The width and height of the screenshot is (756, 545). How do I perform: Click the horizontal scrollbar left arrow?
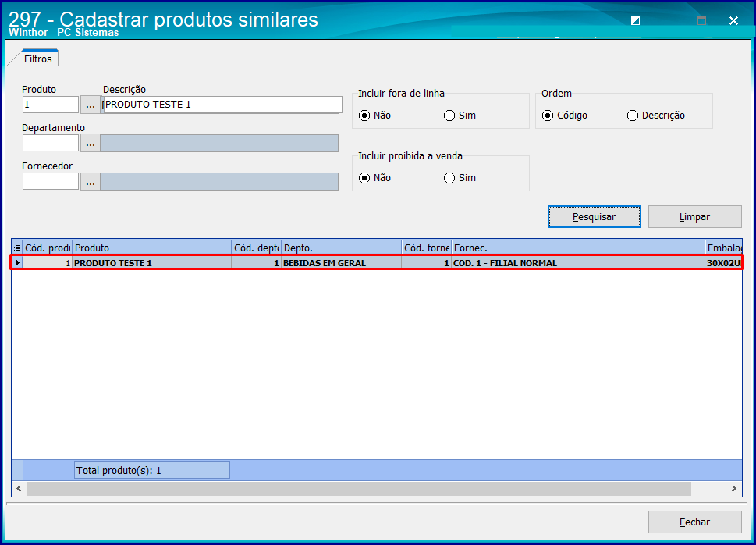click(19, 489)
